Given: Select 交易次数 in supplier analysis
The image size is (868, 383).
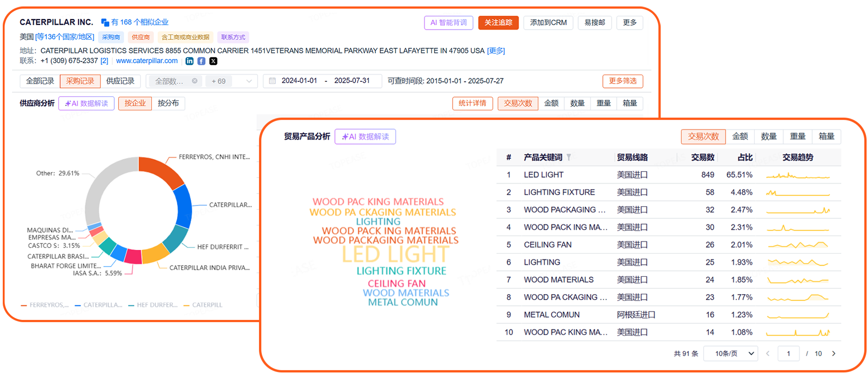Looking at the screenshot, I should (x=518, y=103).
